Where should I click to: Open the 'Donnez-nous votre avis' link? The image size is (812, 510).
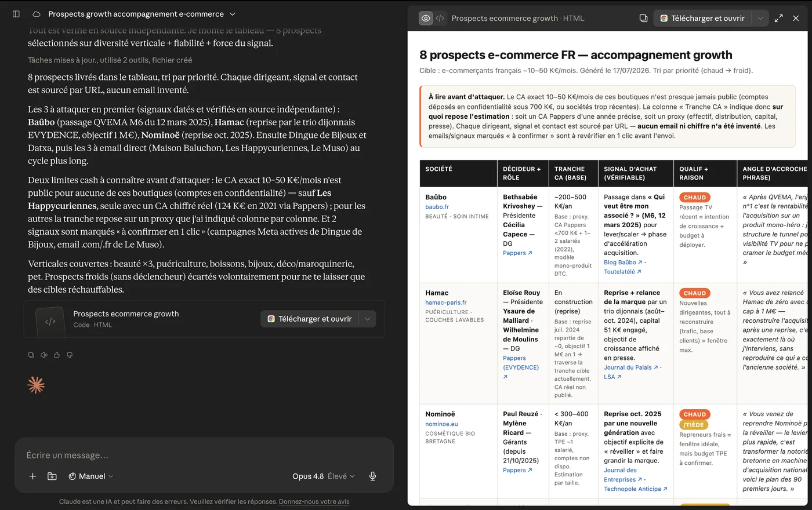coord(314,502)
